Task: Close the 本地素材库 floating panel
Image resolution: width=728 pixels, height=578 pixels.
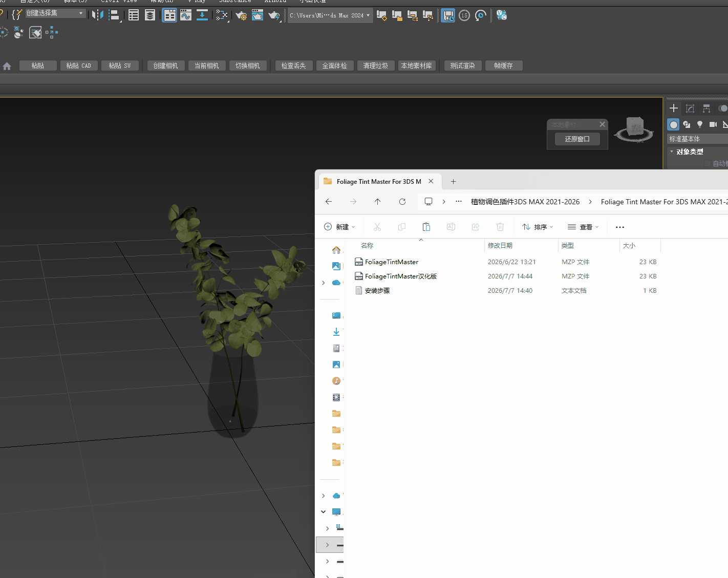Action: 603,124
